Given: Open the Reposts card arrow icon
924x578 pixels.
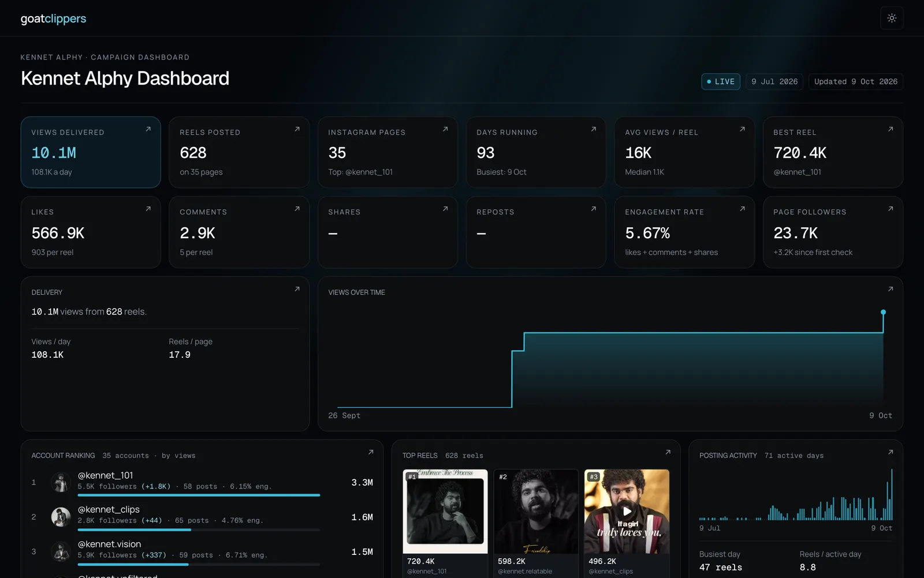Looking at the screenshot, I should (x=594, y=209).
